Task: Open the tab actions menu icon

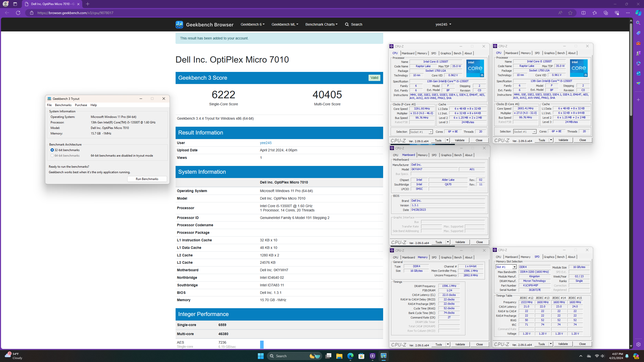Action: (x=15, y=4)
